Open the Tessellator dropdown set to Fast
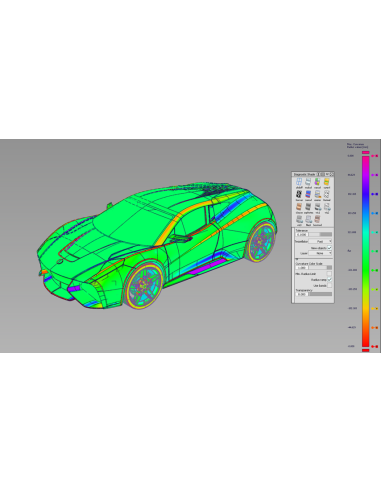Viewport: 381px width, 492px height. coord(320,241)
